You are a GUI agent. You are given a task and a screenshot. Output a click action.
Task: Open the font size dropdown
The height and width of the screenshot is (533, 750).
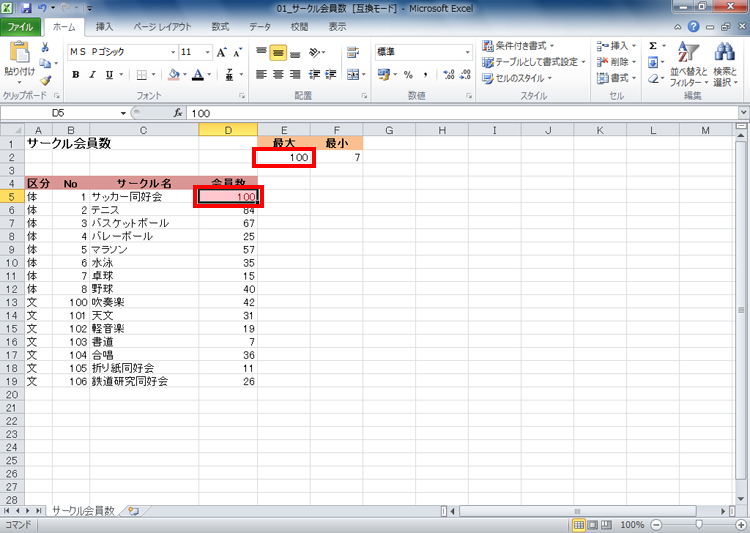(x=208, y=52)
